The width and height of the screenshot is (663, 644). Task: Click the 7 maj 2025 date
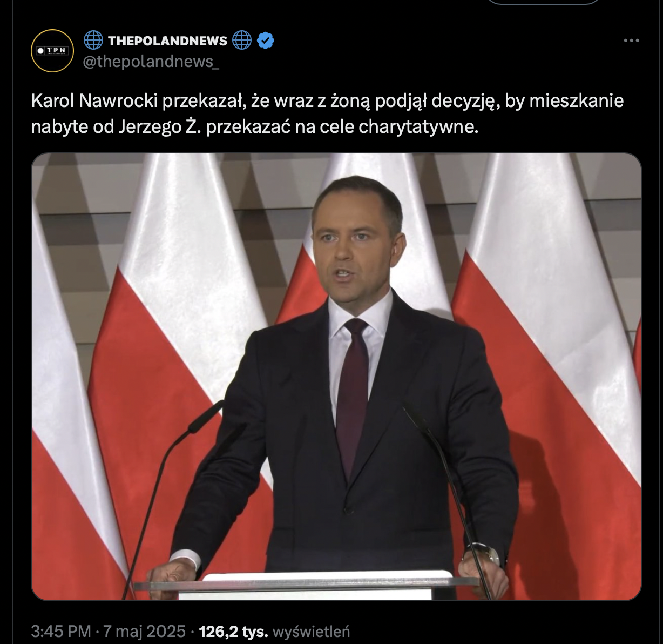tap(145, 631)
